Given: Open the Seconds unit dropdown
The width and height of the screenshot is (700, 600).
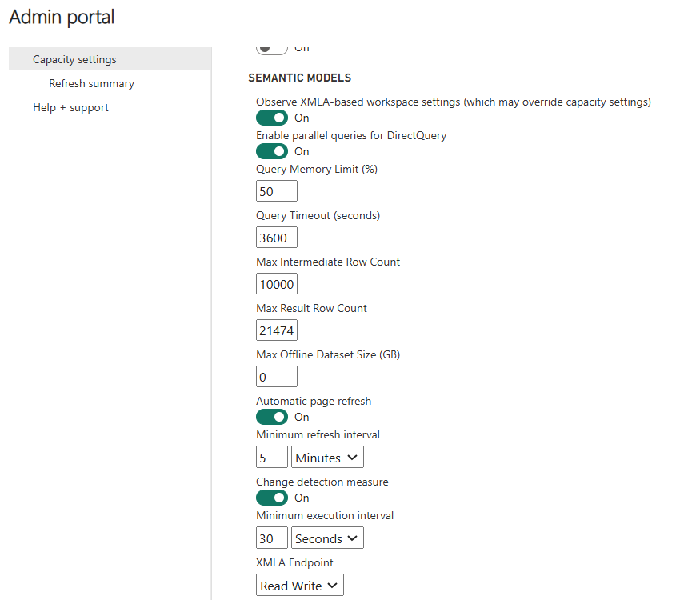Looking at the screenshot, I should pyautogui.click(x=328, y=538).
